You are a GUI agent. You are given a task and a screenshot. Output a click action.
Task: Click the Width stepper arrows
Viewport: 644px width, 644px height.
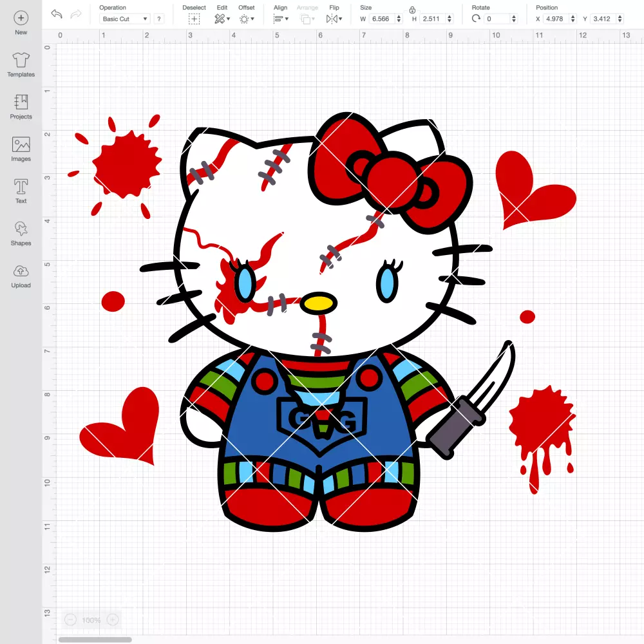tap(399, 19)
